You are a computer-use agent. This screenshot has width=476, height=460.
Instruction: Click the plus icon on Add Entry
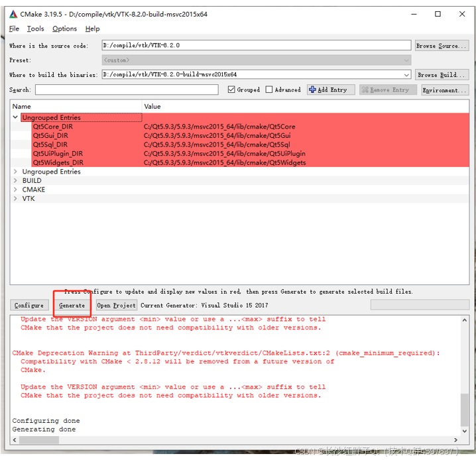tap(312, 89)
